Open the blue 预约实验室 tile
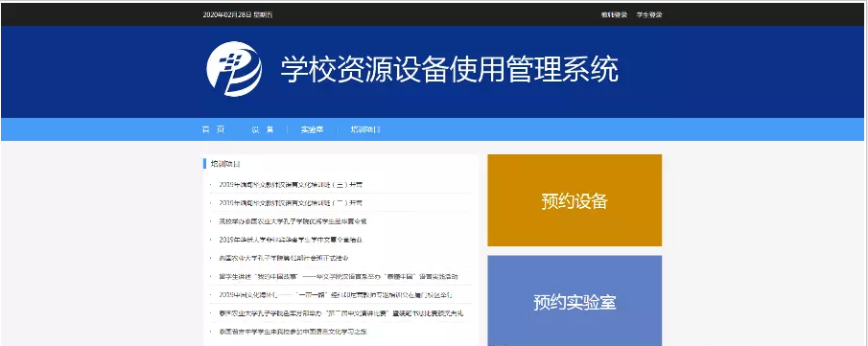 (575, 301)
